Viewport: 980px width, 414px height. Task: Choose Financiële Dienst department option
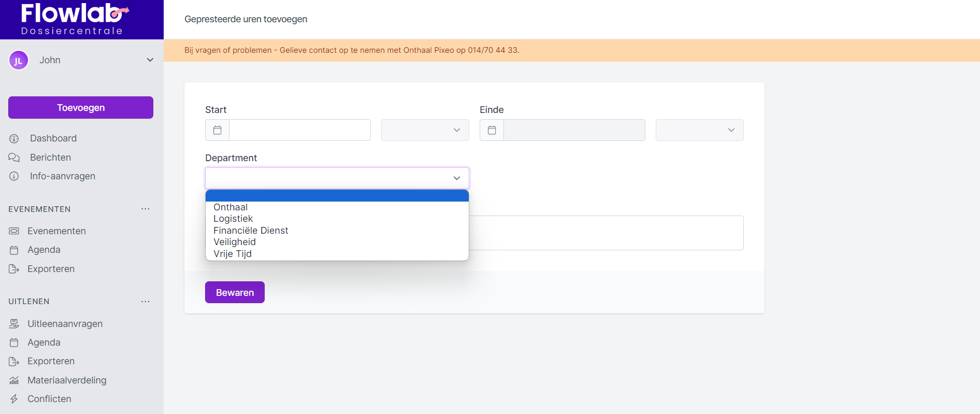coord(251,231)
